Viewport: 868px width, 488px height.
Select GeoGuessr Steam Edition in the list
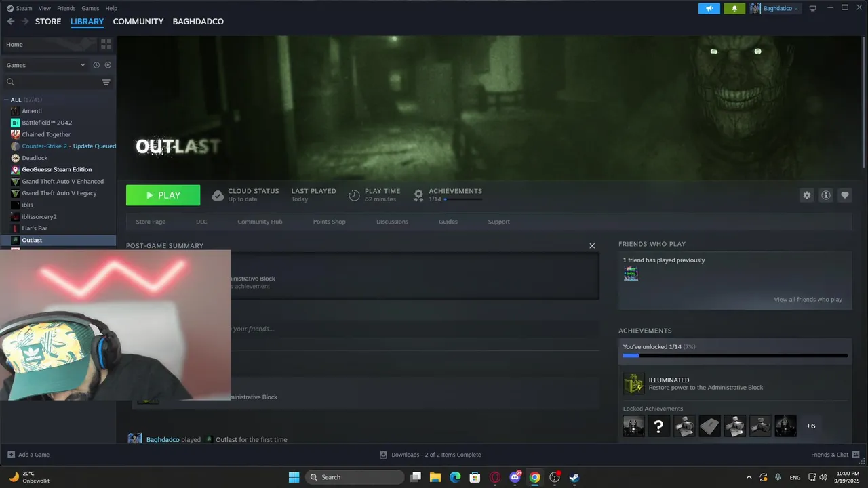(58, 169)
